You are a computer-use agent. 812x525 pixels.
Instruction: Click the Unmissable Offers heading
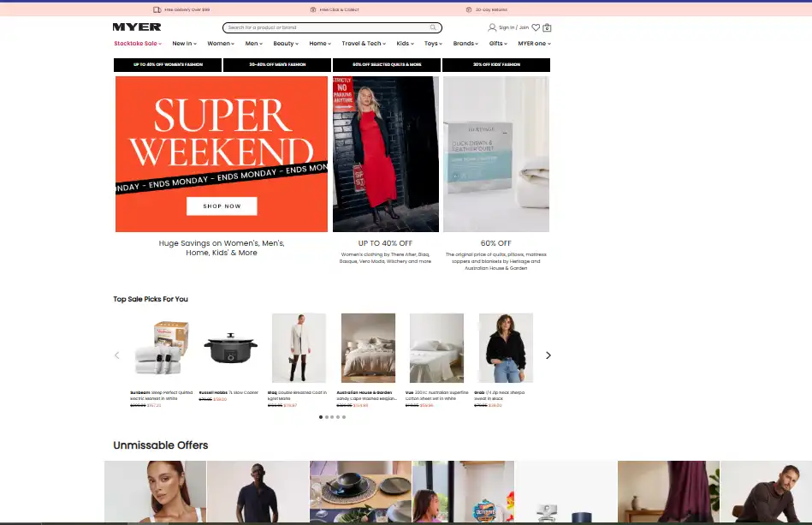click(x=161, y=445)
